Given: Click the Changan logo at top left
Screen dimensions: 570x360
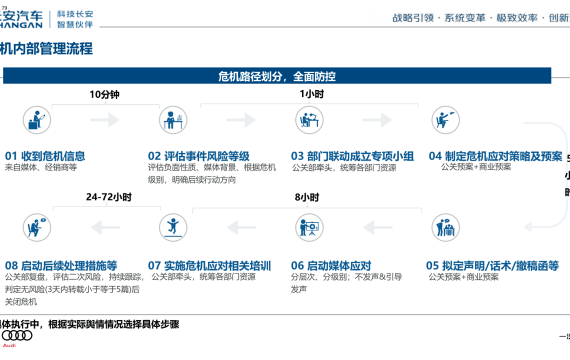Looking at the screenshot, I should [x=21, y=19].
